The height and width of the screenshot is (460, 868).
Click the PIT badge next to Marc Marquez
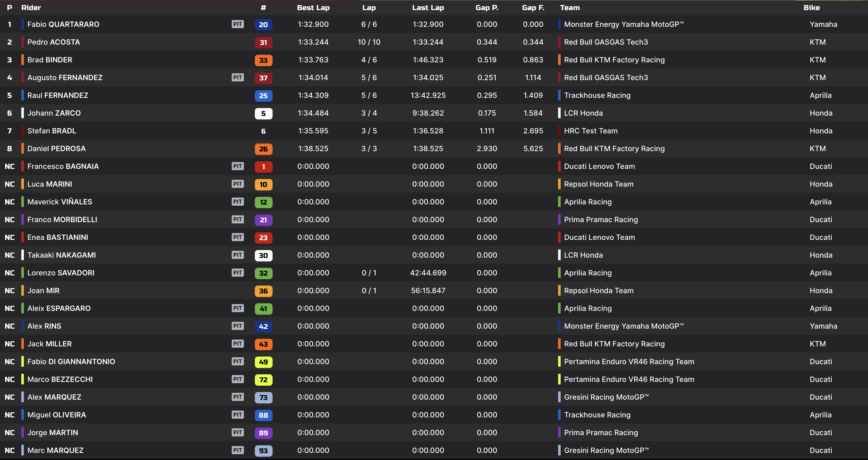click(x=238, y=450)
